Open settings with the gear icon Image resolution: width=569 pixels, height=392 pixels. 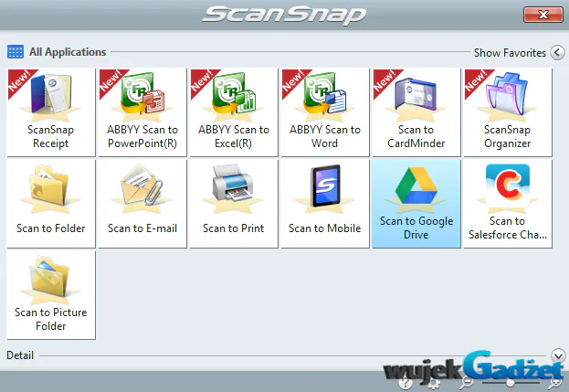coord(434,383)
